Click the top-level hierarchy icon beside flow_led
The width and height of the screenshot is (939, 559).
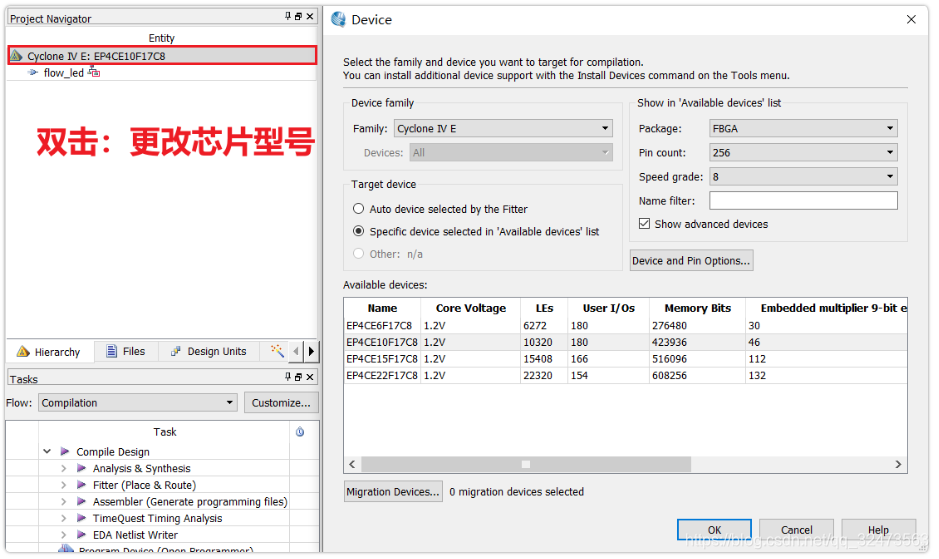point(94,72)
